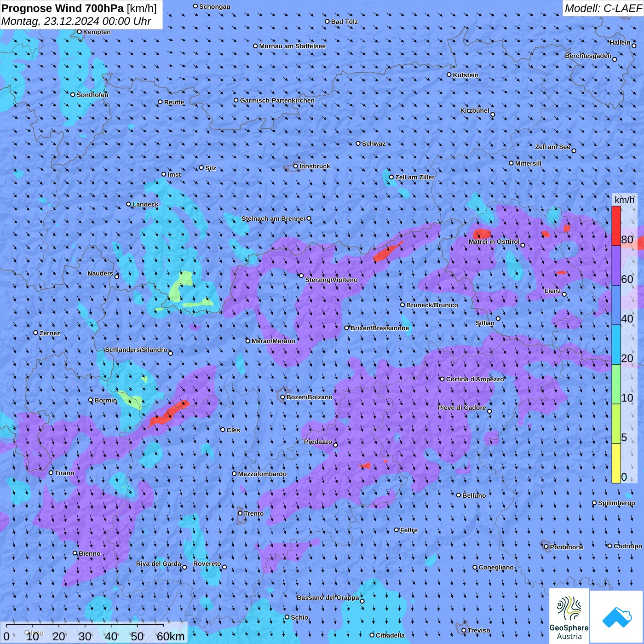This screenshot has width=644, height=644.
Task: Click the Codroipo label
Action: coord(627,546)
